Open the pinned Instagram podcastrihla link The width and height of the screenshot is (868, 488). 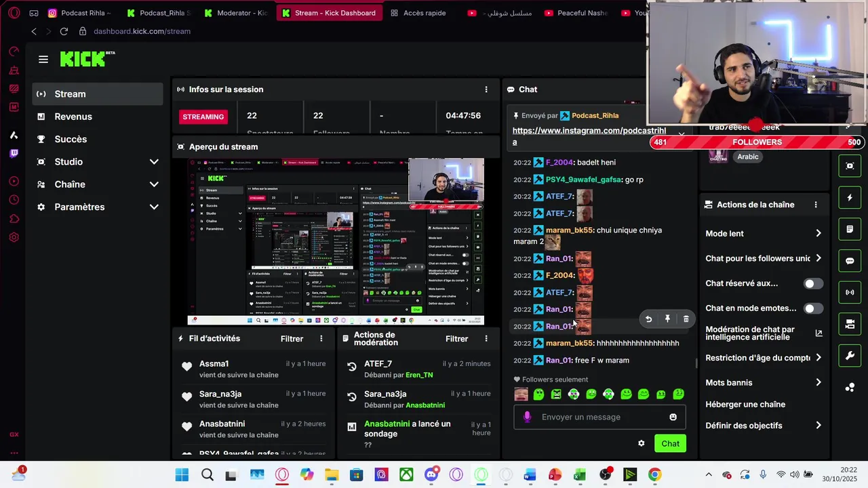589,136
